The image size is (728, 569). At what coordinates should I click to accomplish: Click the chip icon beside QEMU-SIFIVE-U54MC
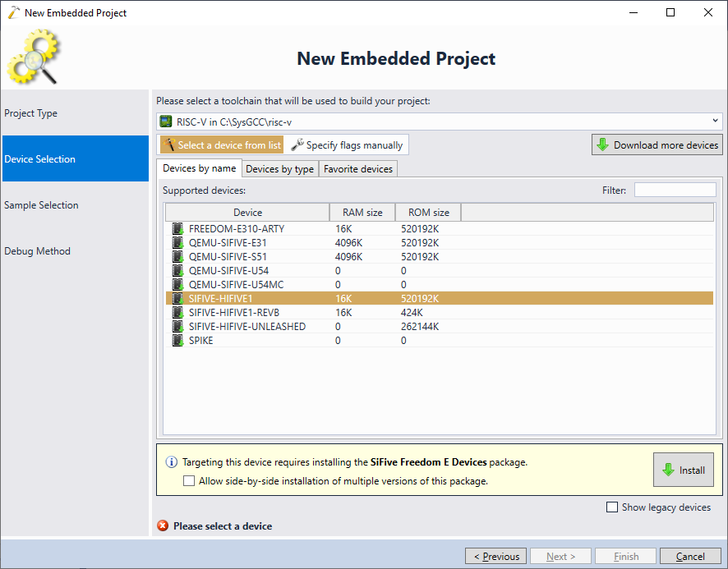pos(177,284)
